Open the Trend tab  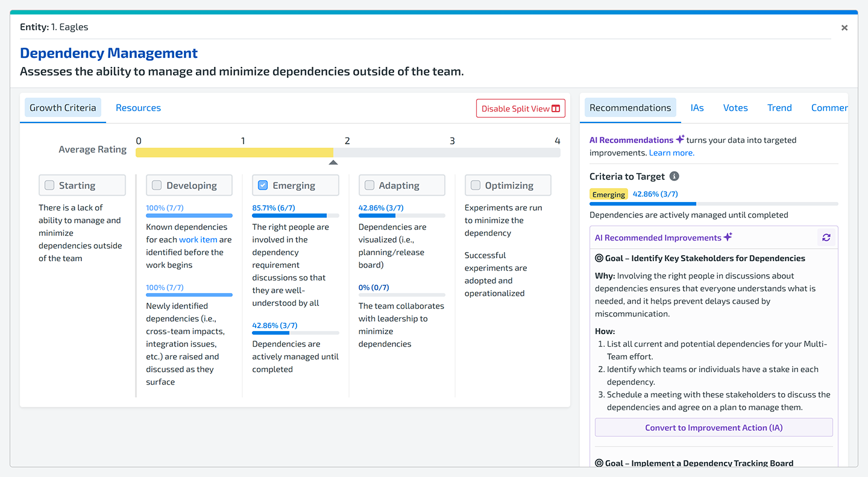[x=779, y=108]
